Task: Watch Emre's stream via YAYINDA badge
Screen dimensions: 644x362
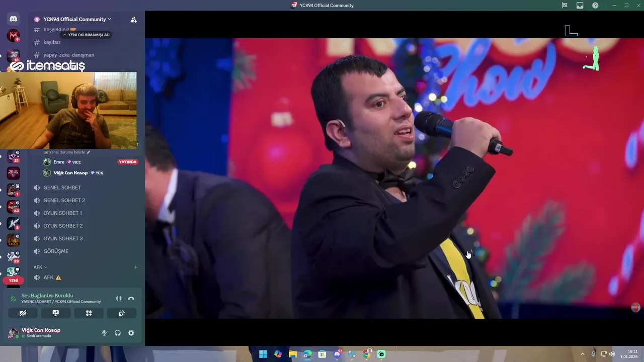Action: pyautogui.click(x=127, y=162)
